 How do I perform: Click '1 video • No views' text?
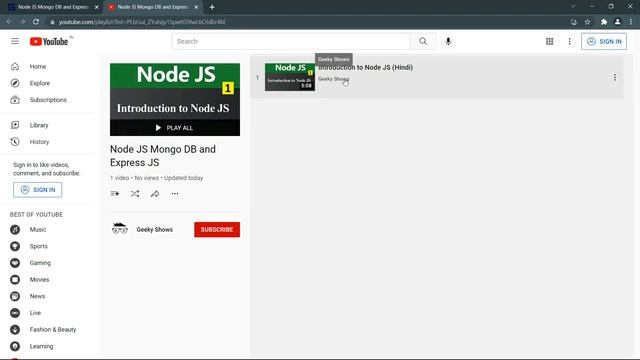[134, 178]
